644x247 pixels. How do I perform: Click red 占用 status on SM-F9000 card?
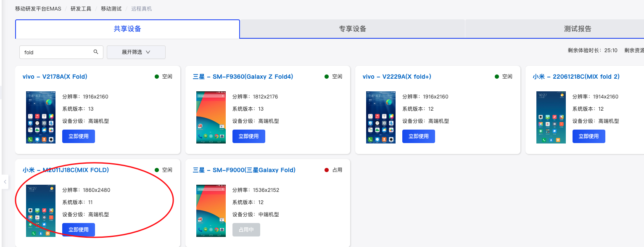click(x=333, y=170)
